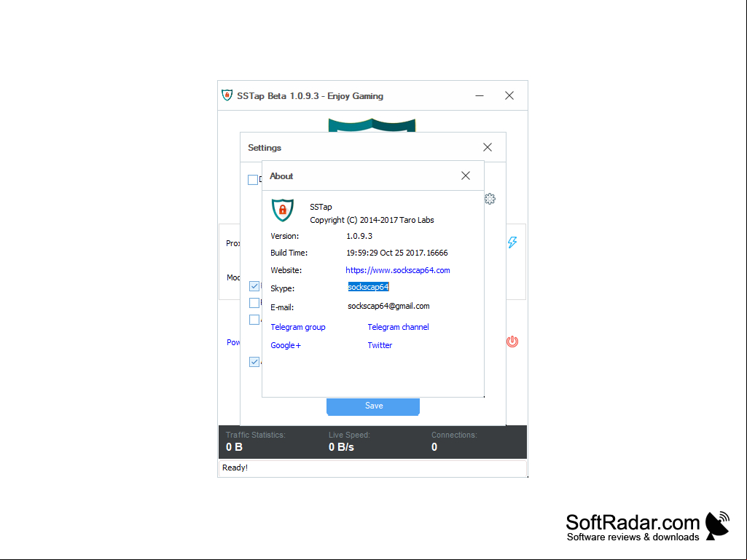Minimize the SSTap main window

pos(480,95)
